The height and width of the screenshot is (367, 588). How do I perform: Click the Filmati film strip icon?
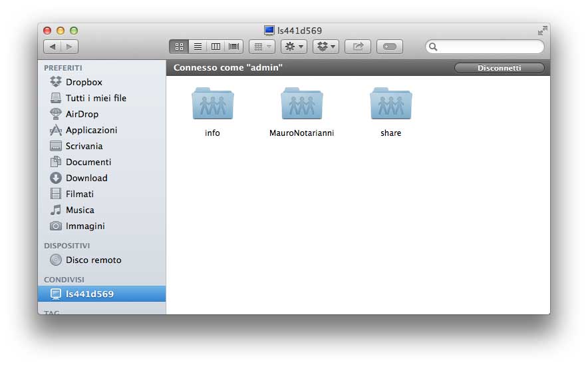pos(56,194)
